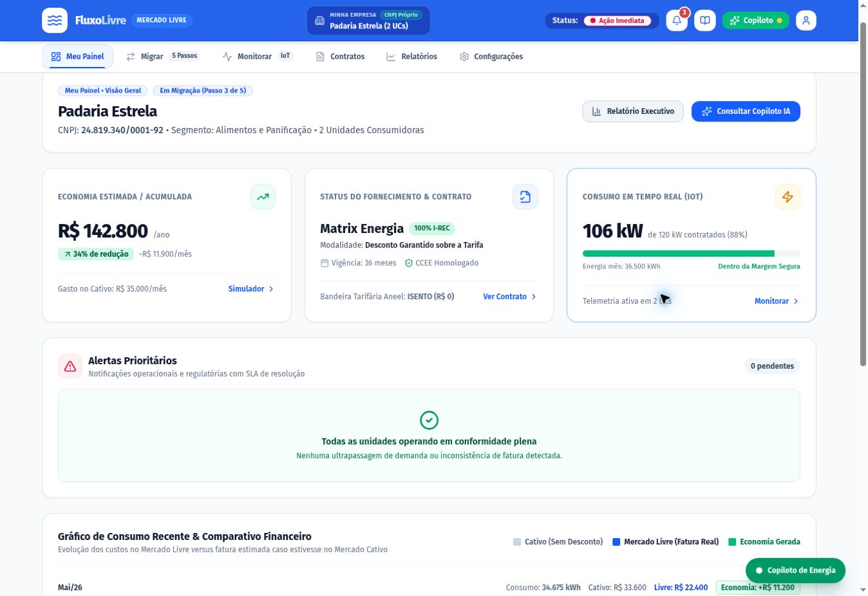868x596 pixels.
Task: Click the red alert triangle icon
Action: pyautogui.click(x=70, y=366)
